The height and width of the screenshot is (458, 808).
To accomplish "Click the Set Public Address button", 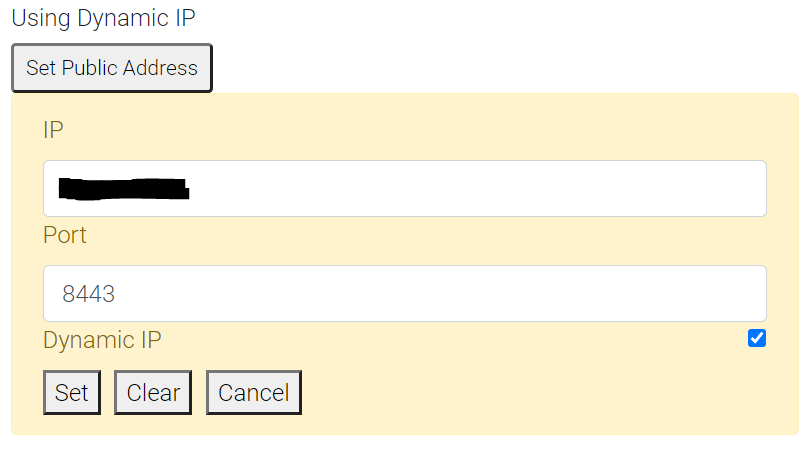I will [112, 68].
